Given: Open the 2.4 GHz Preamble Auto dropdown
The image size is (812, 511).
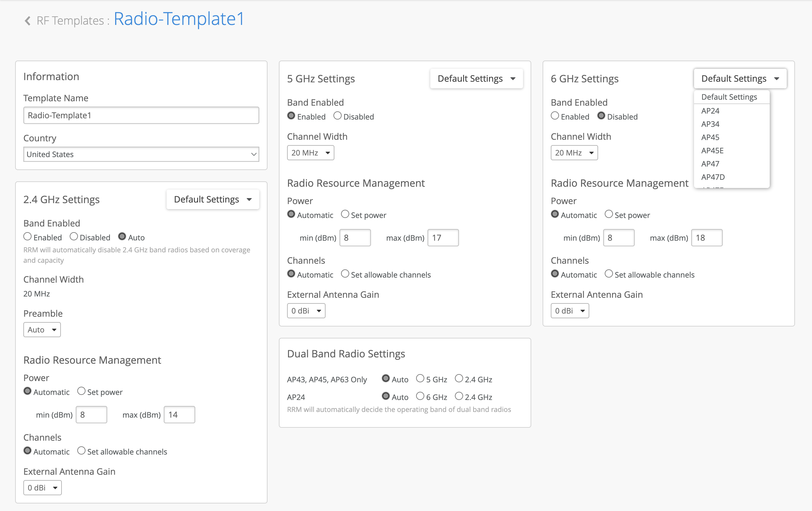Looking at the screenshot, I should coord(42,330).
